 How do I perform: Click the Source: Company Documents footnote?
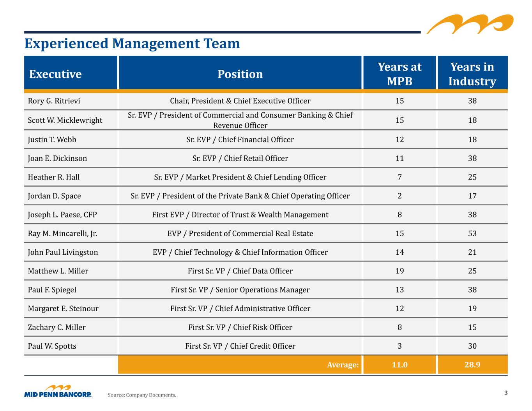142,395
